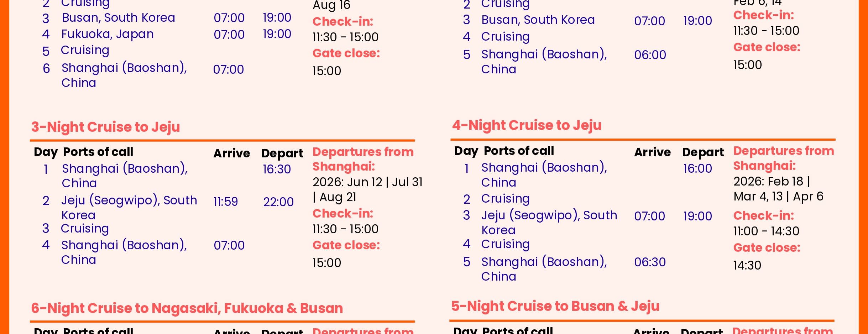Click the 22:00 Jeju departure time
The image size is (868, 334).
(278, 202)
